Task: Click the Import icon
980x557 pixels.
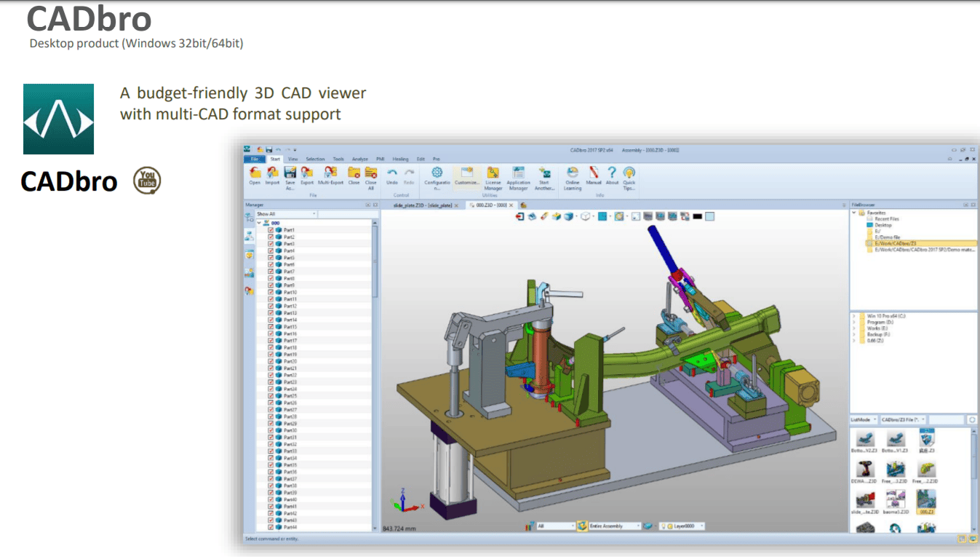Action: (272, 173)
